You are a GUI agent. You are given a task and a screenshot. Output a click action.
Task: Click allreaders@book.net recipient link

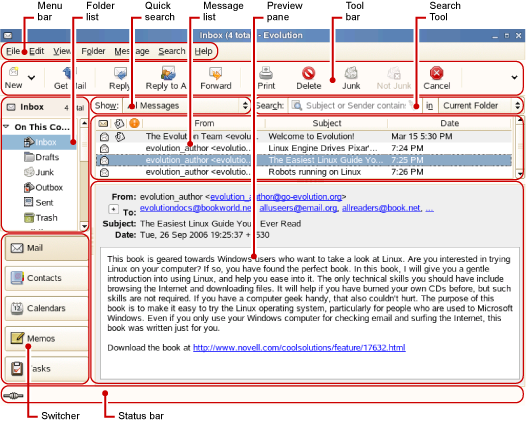point(381,208)
